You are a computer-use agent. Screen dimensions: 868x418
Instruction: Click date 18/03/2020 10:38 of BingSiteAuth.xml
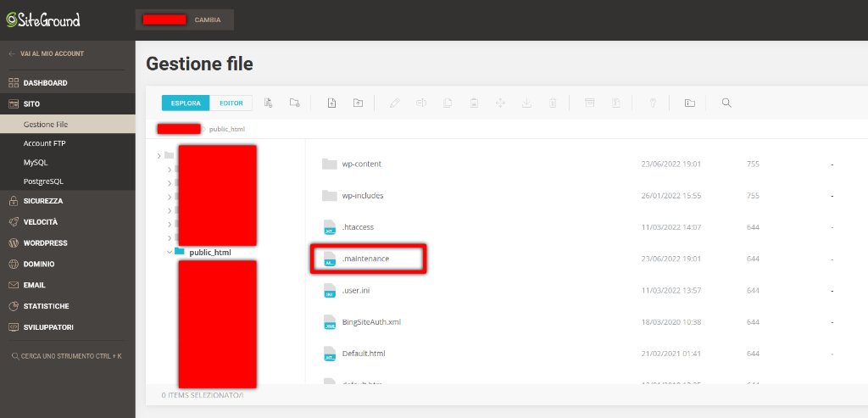tap(671, 321)
